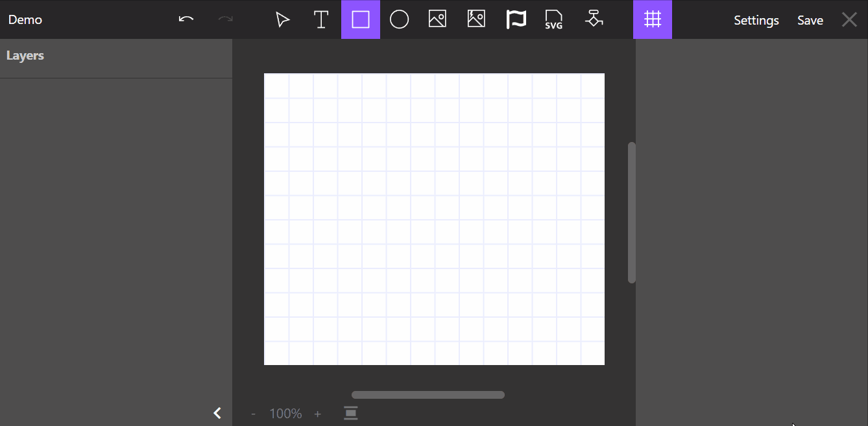Select the pointer selection tool
This screenshot has width=868, height=426.
pos(282,19)
